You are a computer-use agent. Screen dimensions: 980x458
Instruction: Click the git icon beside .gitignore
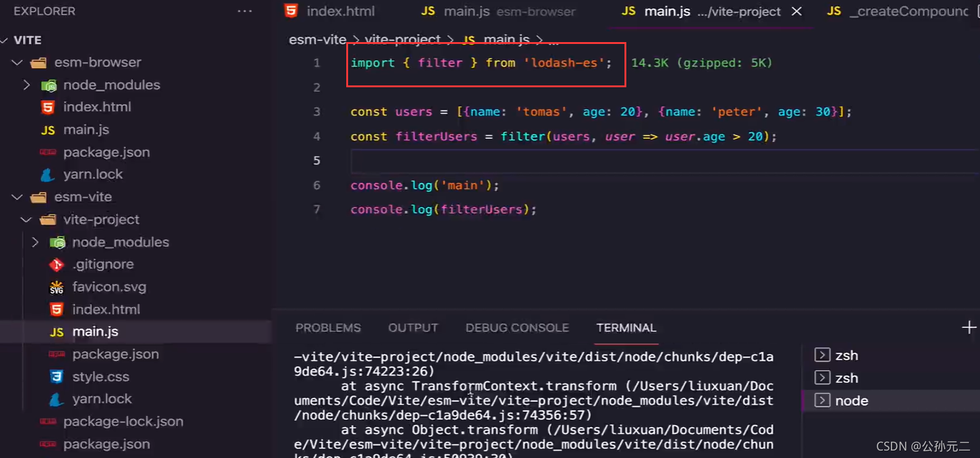[56, 264]
